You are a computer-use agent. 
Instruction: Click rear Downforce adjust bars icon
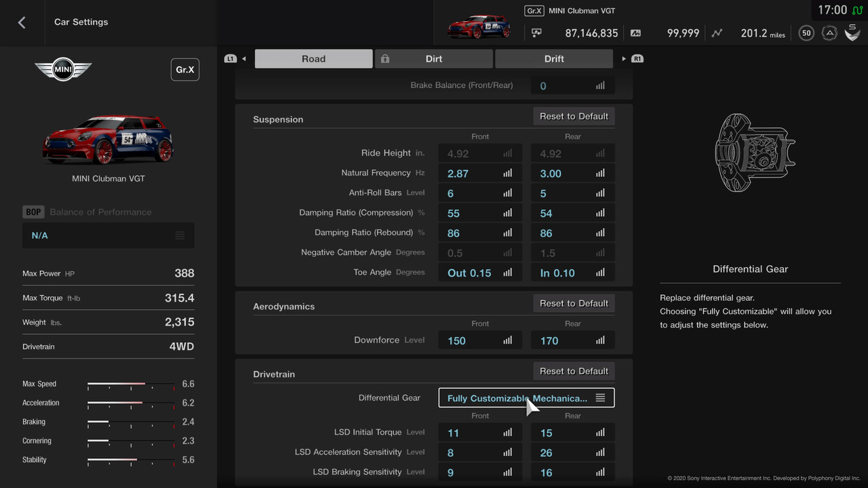[600, 340]
